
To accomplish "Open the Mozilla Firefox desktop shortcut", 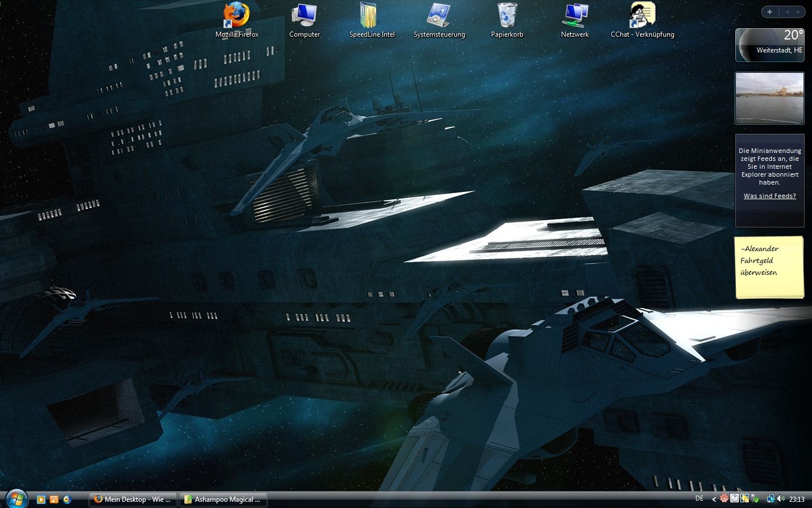I will click(236, 16).
